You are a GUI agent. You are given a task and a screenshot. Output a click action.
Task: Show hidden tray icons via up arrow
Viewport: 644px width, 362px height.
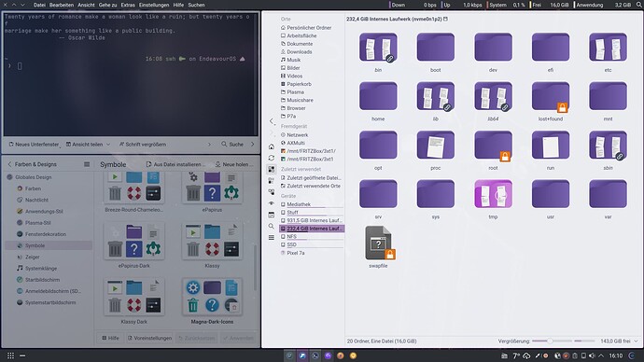tap(601, 355)
